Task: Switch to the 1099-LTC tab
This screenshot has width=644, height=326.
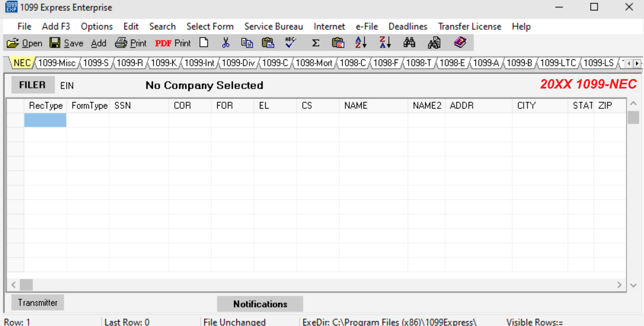Action: (x=558, y=63)
